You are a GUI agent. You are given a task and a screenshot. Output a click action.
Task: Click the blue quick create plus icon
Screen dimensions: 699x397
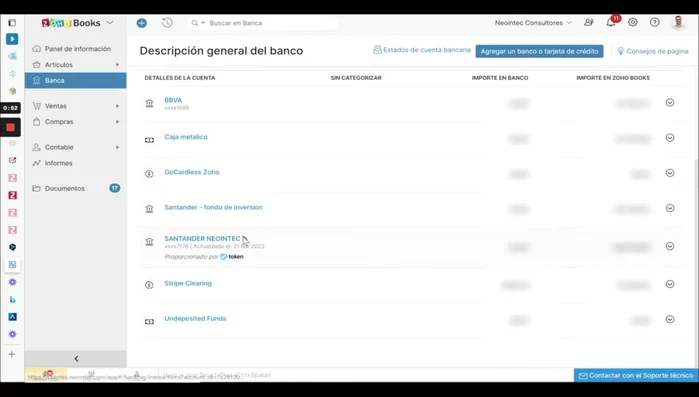[x=142, y=23]
